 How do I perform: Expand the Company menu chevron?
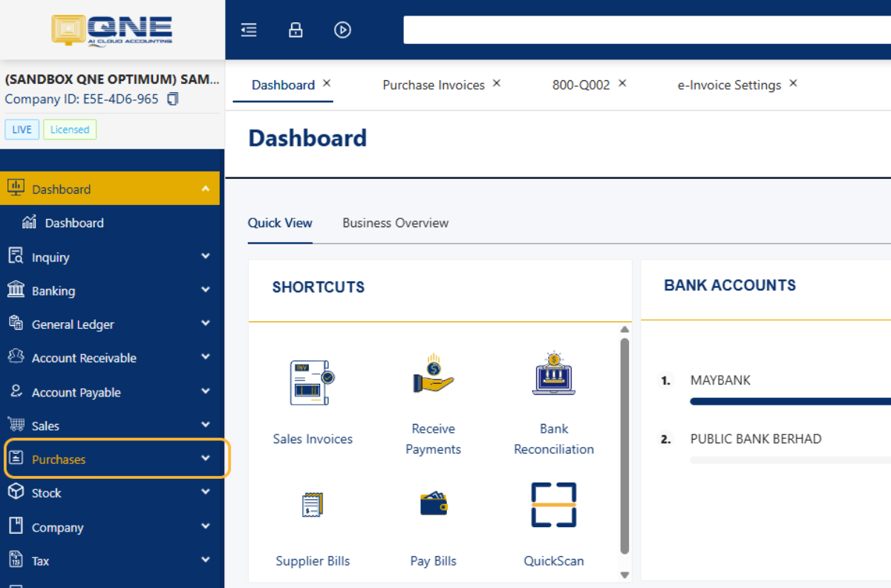click(x=206, y=526)
